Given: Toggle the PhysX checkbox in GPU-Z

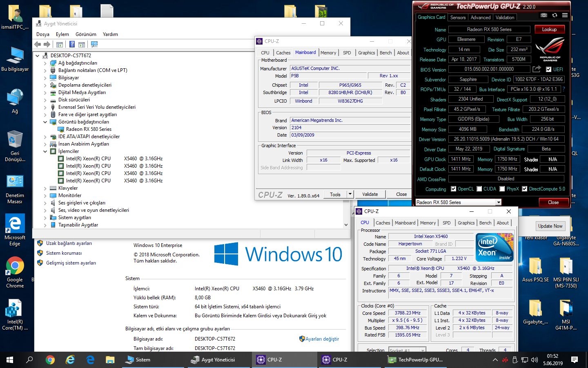Looking at the screenshot, I should tap(502, 189).
